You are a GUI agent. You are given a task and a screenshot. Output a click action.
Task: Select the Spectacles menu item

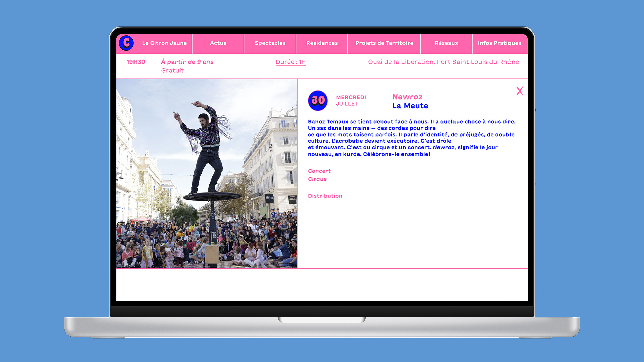coord(270,43)
